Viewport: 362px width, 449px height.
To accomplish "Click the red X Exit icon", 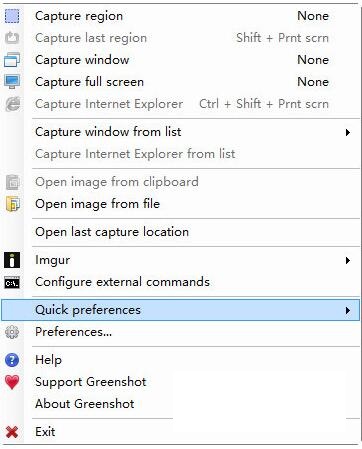I will pos(12,432).
